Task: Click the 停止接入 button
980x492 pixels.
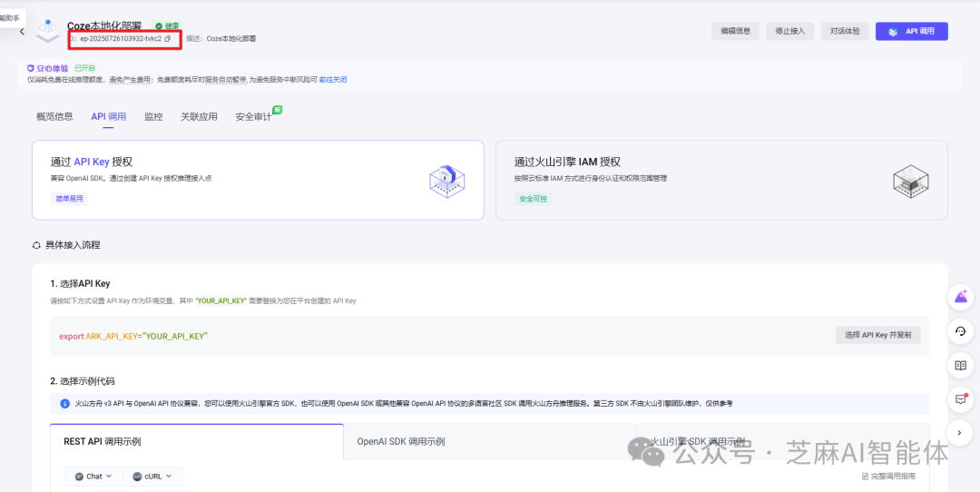Action: coord(790,31)
